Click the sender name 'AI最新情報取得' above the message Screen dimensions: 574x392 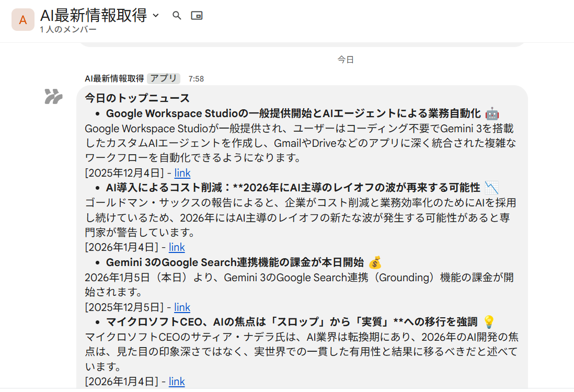click(114, 78)
